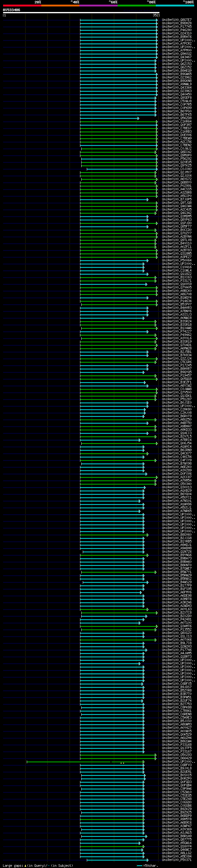Select the UniRef100_C4FIY9 label
This screenshot has width=197, height=868.
(x=177, y=460)
